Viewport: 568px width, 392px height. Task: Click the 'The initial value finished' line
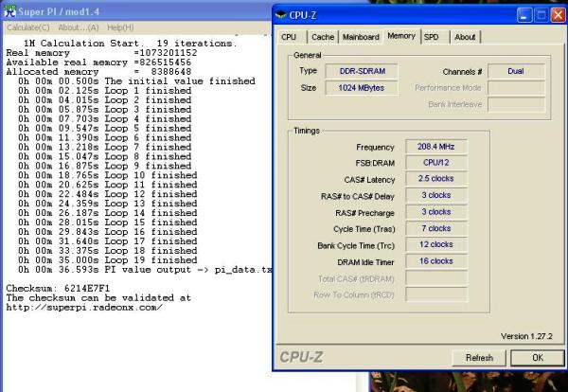point(136,81)
